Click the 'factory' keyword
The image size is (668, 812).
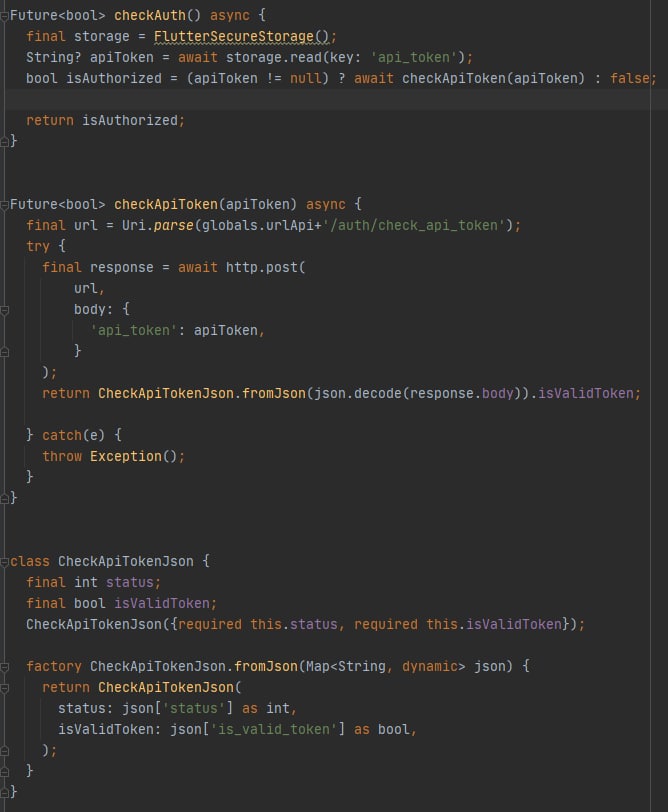click(54, 666)
